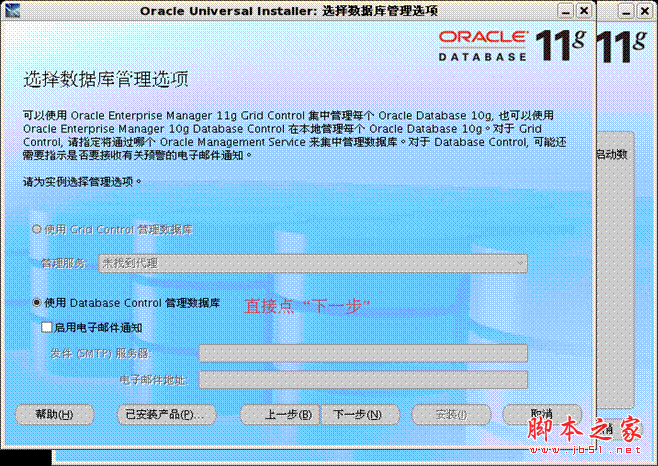Focus the outgoing SMTP server field
This screenshot has width=658, height=466.
point(363,353)
